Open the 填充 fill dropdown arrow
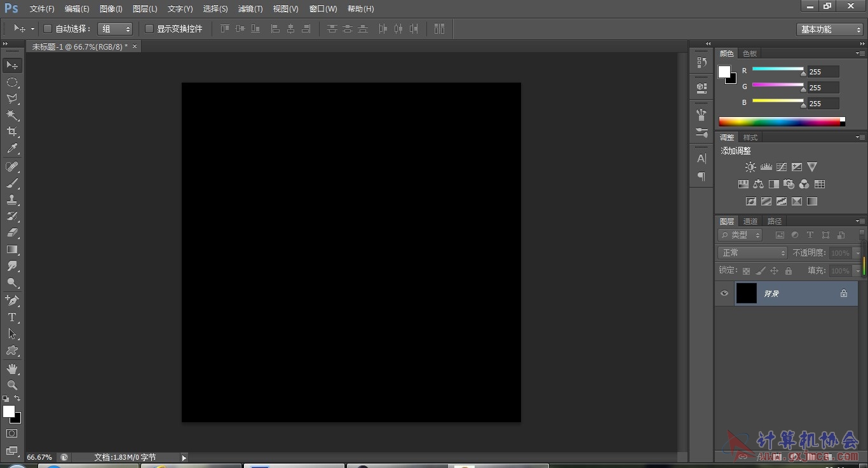The height and width of the screenshot is (468, 868). click(857, 271)
